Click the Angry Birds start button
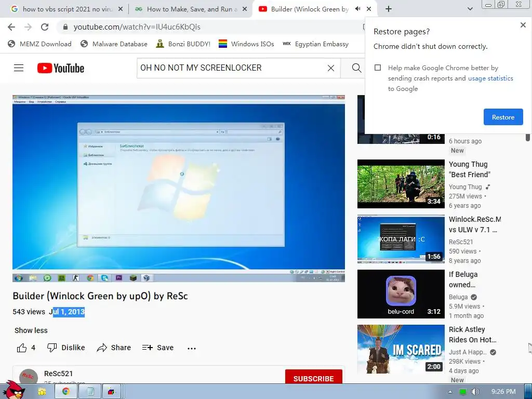The image size is (532, 399). tap(14, 390)
